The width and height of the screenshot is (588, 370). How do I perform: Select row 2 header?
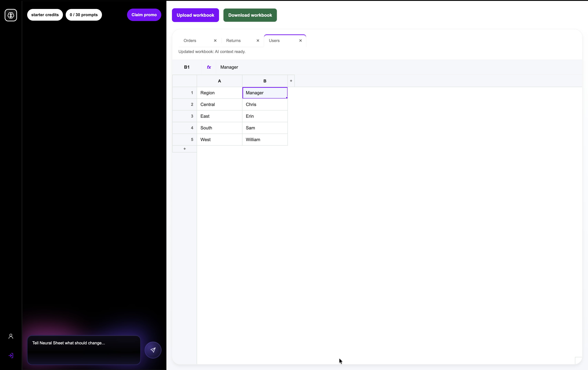point(185,105)
